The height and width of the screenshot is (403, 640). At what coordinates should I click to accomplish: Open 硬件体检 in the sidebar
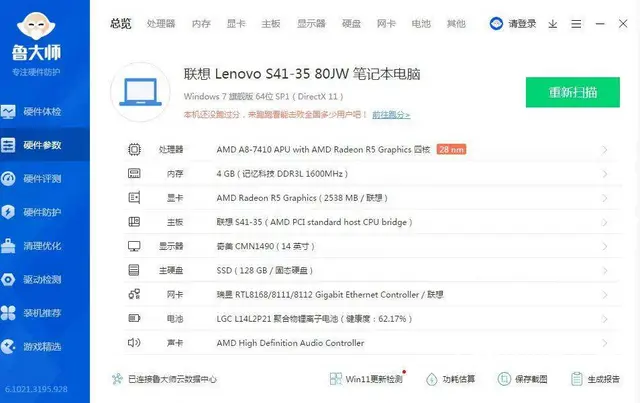(42, 111)
